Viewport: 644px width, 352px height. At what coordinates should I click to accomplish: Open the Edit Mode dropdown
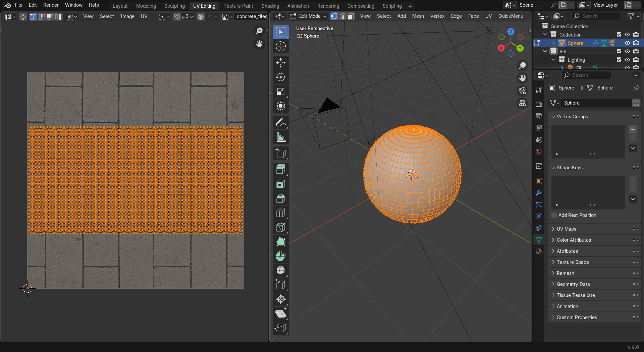309,16
